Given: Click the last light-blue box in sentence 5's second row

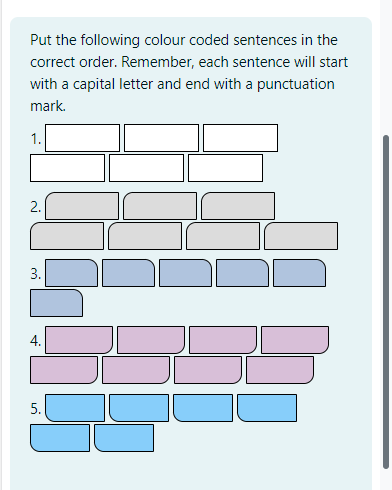Looking at the screenshot, I should click(x=124, y=438).
